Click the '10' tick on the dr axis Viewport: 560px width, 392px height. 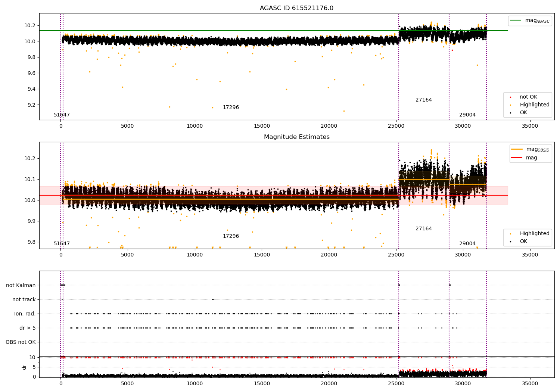32,358
